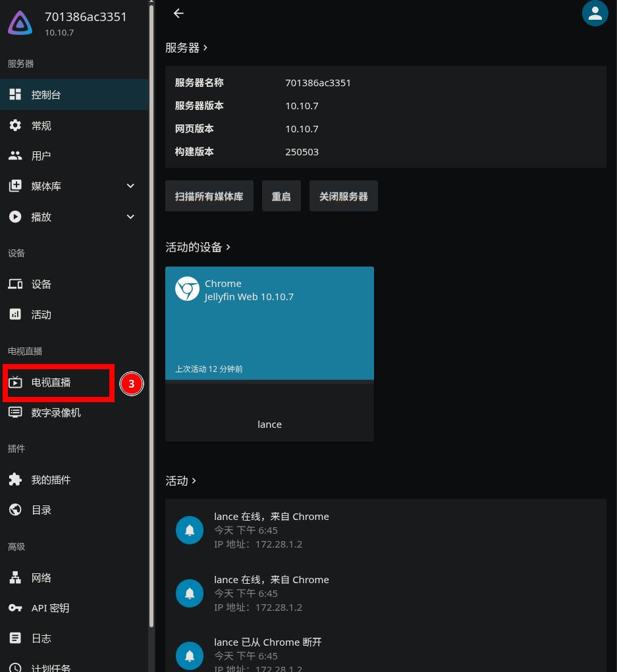Open 日志 page in sidebar

pyautogui.click(x=74, y=638)
